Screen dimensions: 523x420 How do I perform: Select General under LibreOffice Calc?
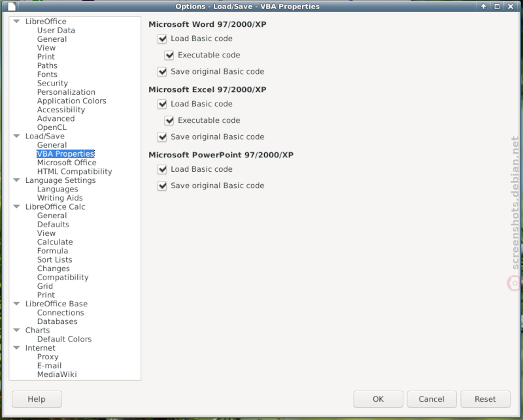52,216
